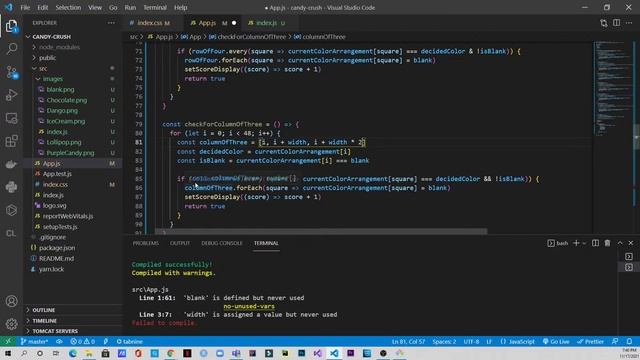Click the remote window indicator in status bar

click(x=8, y=342)
